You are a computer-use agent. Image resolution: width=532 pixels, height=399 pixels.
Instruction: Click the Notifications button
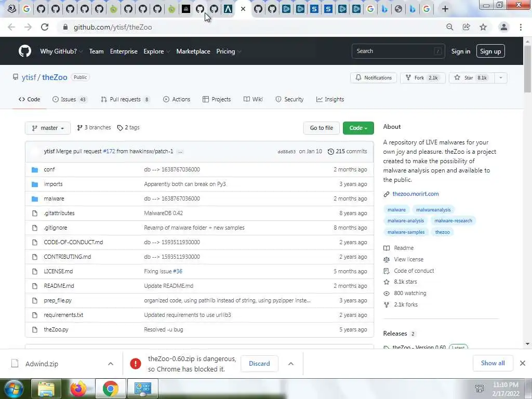374,78
